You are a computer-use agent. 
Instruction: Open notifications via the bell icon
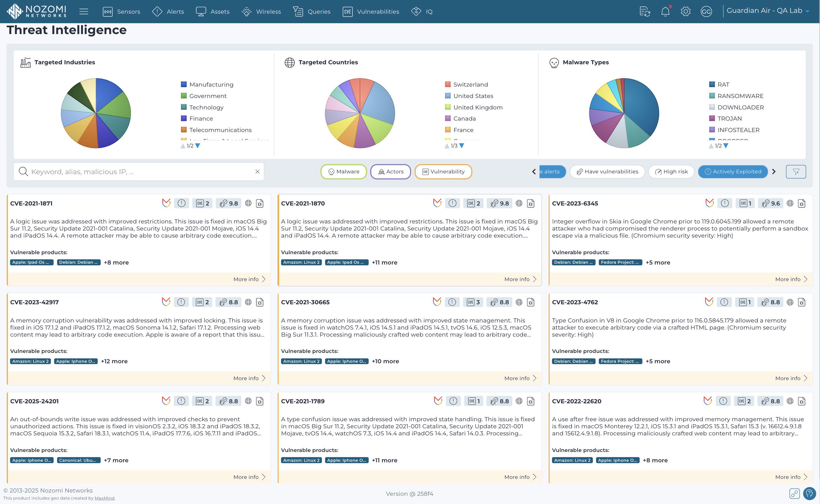665,11
